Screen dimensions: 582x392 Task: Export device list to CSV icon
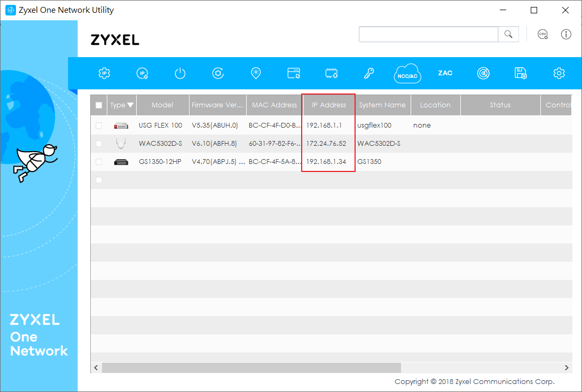(542, 34)
